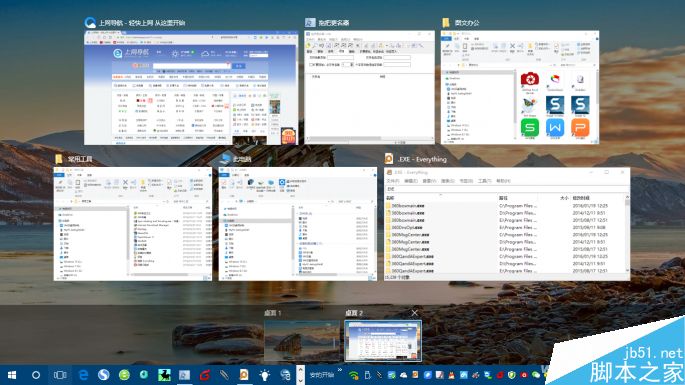This screenshot has width=685, height=385.
Task: Open the 常用工具 folder window preview
Action: (132, 224)
